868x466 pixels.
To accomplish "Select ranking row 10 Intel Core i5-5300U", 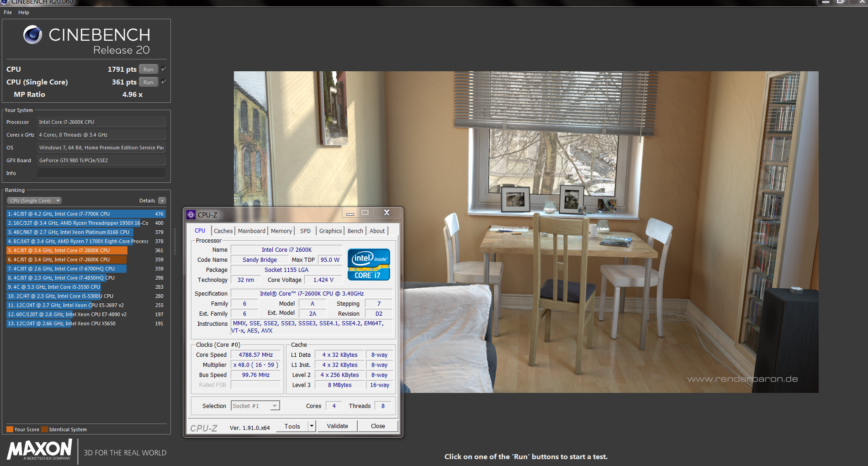I will click(86, 296).
